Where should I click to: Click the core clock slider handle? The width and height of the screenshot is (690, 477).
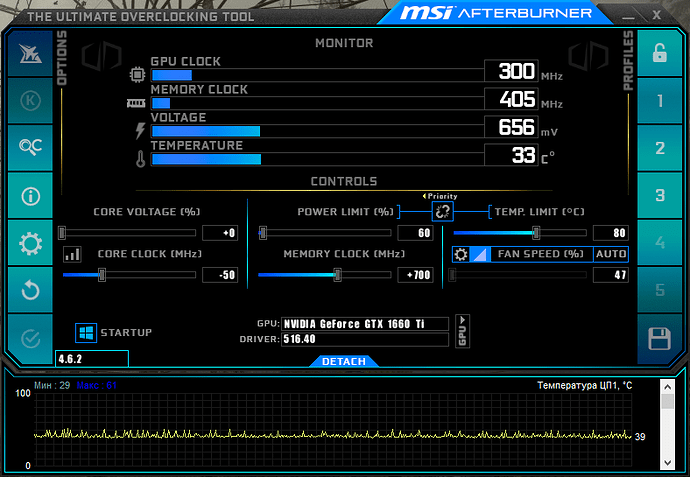(x=102, y=275)
